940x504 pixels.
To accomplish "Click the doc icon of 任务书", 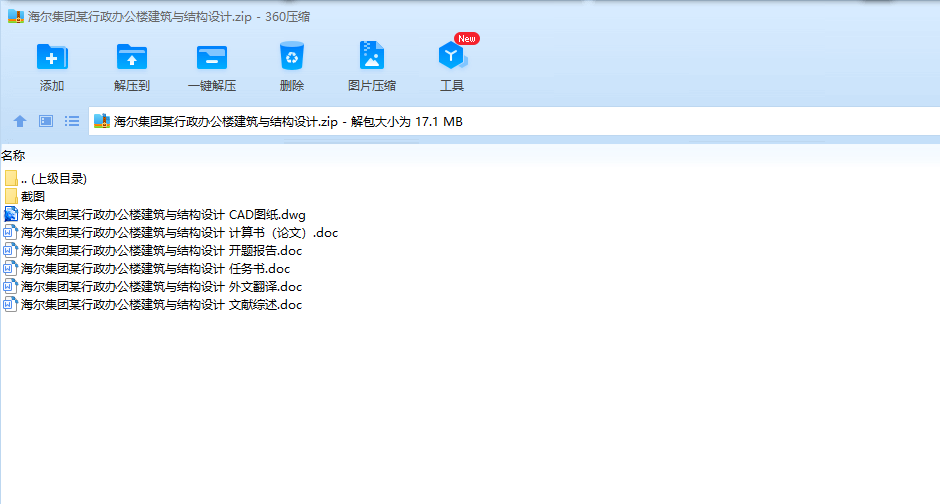I will click(10, 268).
